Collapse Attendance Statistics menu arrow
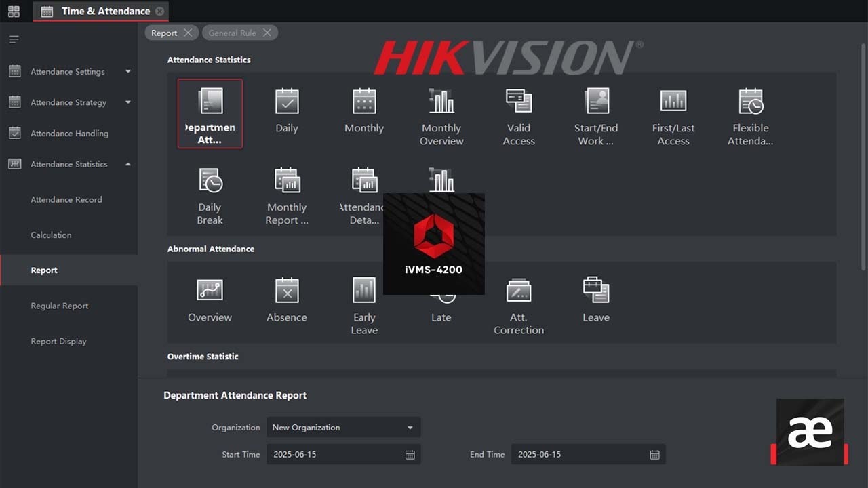This screenshot has width=868, height=488. pos(128,164)
